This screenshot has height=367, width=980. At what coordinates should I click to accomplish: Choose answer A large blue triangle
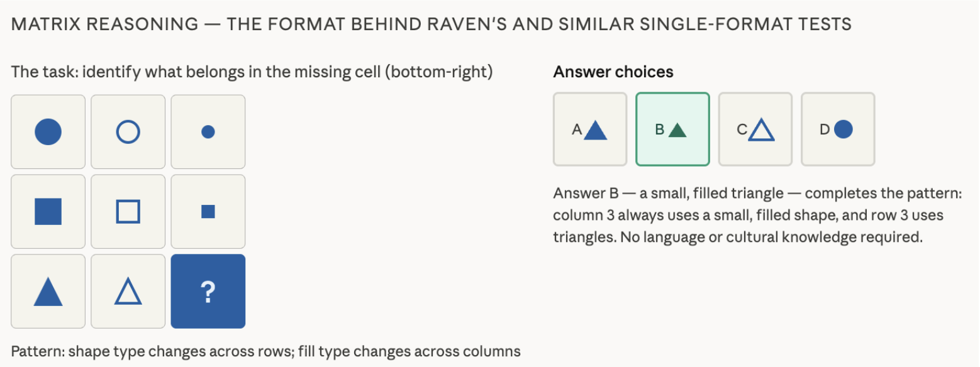(590, 129)
